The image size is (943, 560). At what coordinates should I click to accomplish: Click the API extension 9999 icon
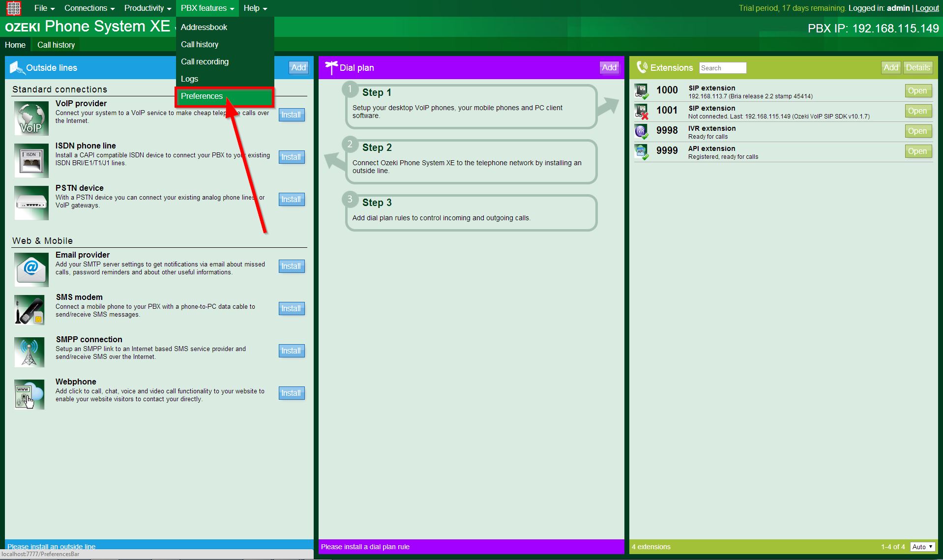[x=641, y=151]
